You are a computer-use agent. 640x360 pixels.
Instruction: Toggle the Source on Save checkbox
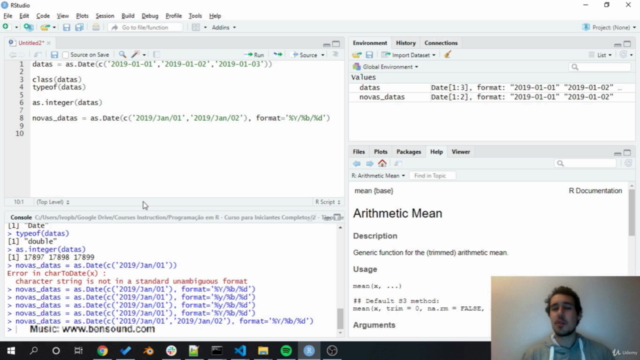coord(66,55)
